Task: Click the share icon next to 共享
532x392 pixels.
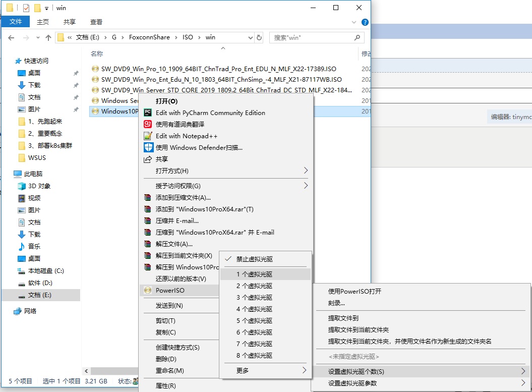Action: point(148,159)
